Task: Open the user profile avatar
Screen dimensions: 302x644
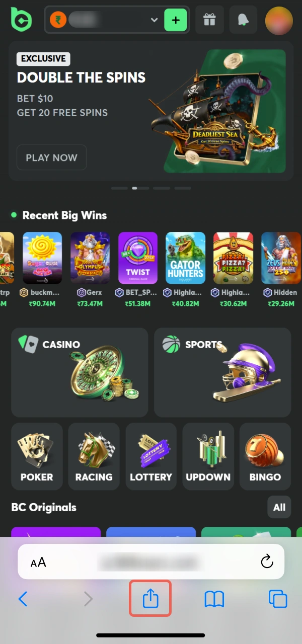Action: (x=279, y=20)
